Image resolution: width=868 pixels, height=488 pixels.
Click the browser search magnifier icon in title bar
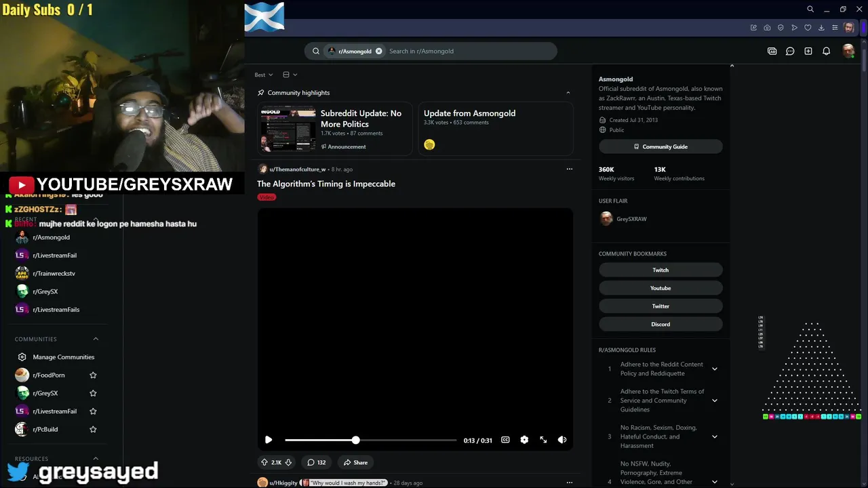tap(810, 9)
